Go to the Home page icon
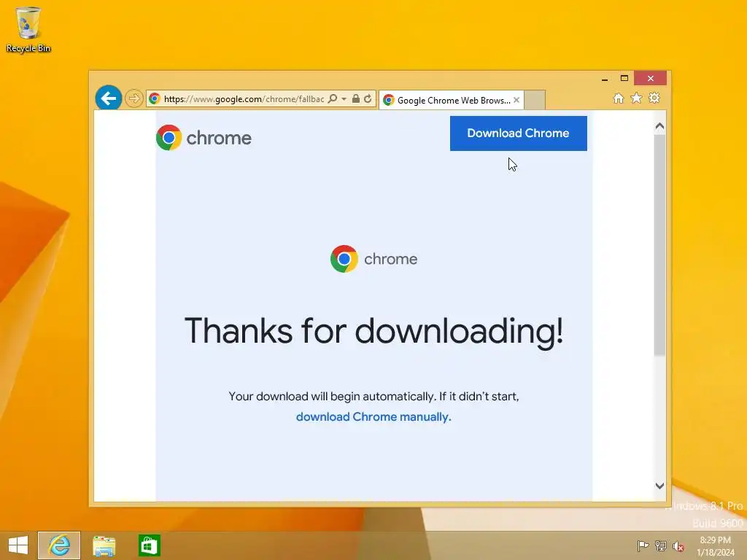The height and width of the screenshot is (560, 747). coord(619,98)
